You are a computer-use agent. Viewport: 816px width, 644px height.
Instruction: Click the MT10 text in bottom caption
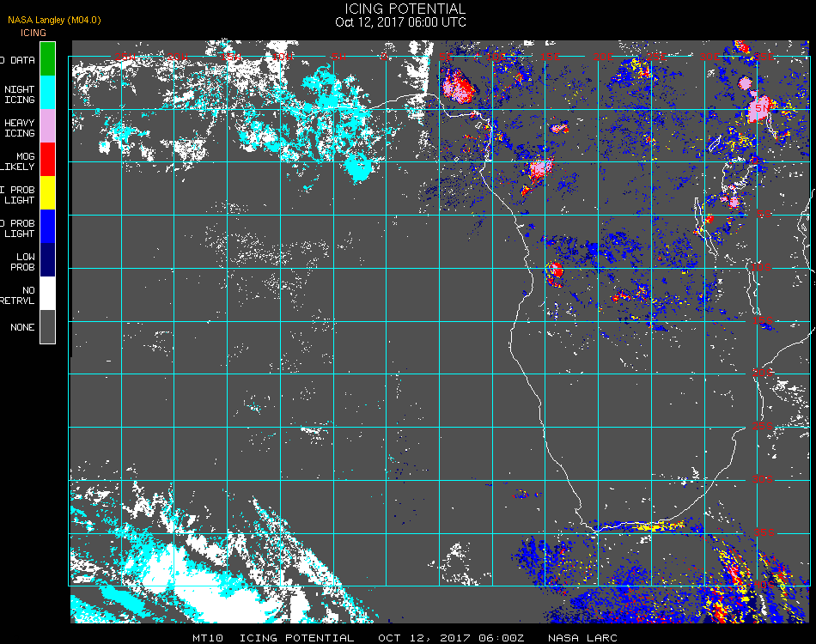click(208, 638)
